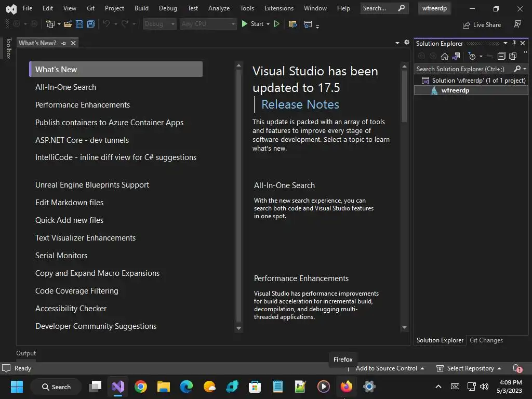The image size is (532, 399).
Task: Click topic list scrollbar down arrow
Action: 238,328
